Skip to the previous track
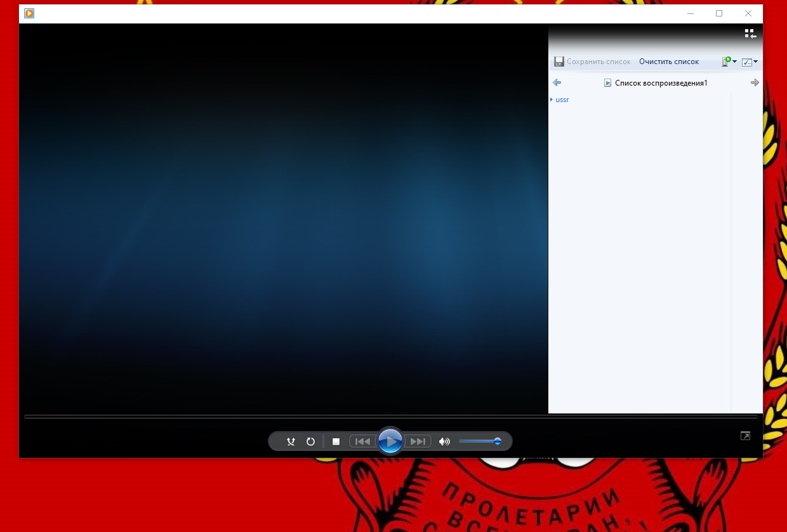The image size is (787, 532). tap(362, 441)
